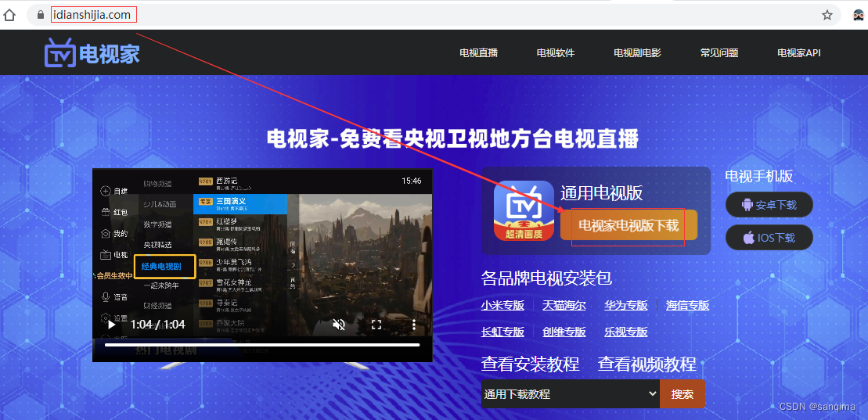
Task: Open the 创维专版 link
Action: click(564, 332)
